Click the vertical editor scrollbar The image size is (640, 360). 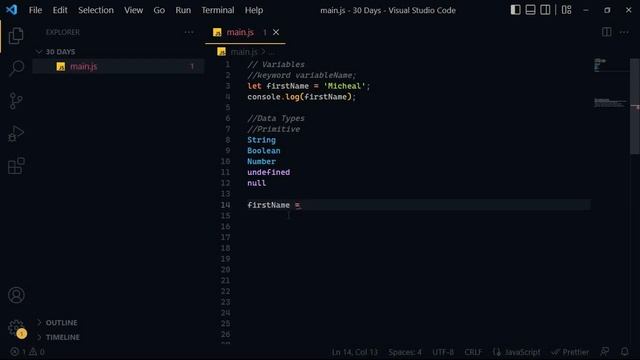click(635, 106)
